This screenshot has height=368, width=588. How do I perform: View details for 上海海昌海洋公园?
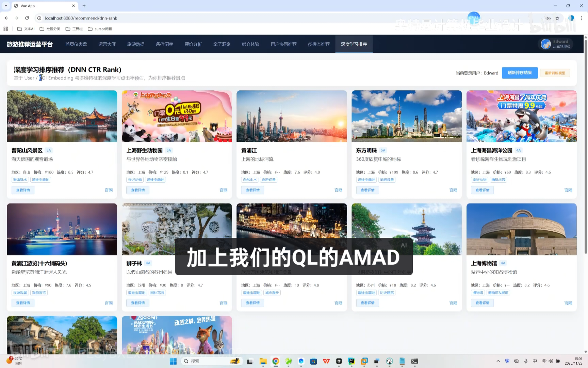(x=482, y=190)
